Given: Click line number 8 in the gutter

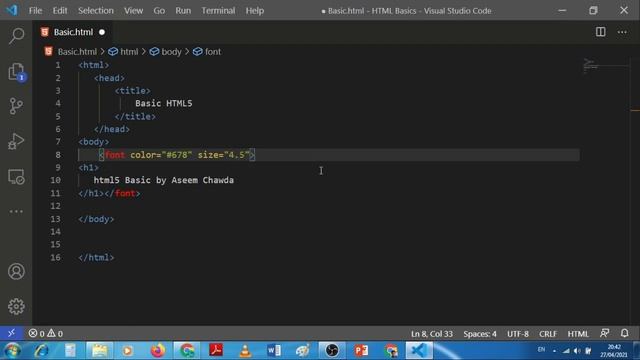Looking at the screenshot, I should (x=58, y=155).
